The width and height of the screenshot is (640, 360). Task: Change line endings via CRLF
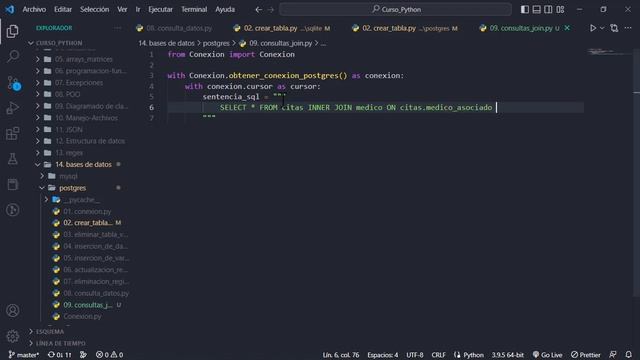tap(438, 355)
